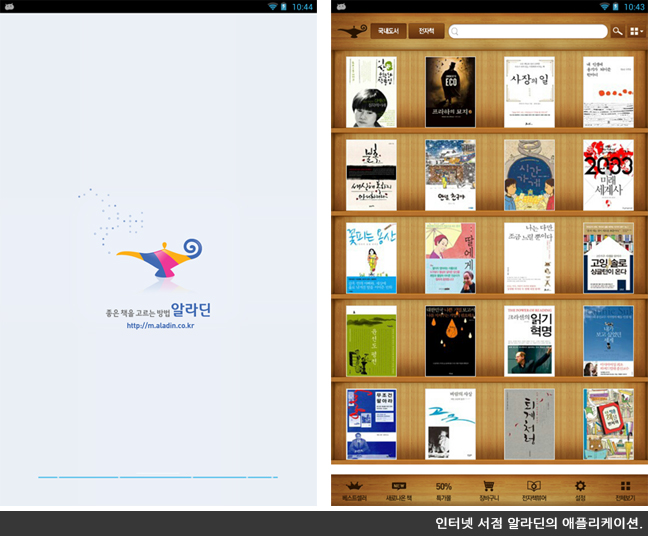Focus the book search input field

coord(528,31)
